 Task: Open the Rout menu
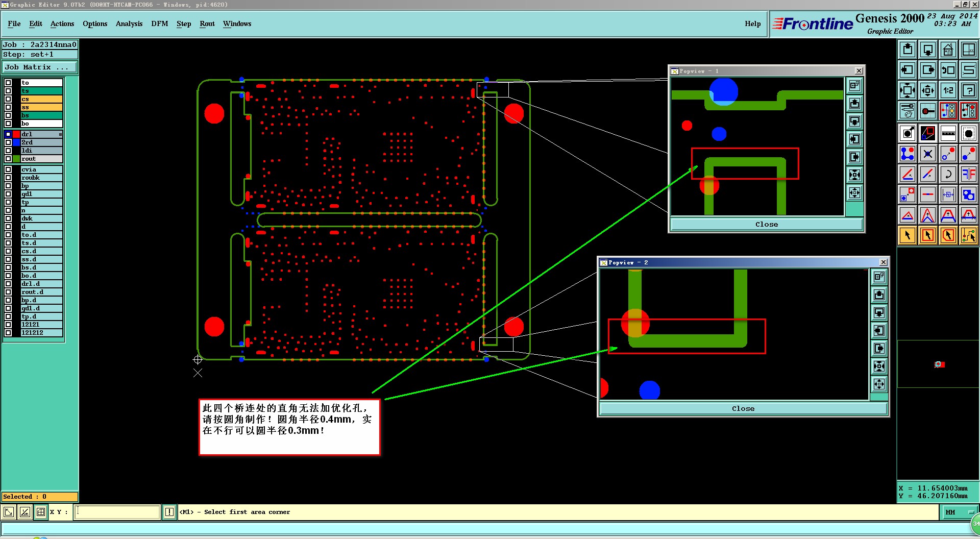tap(207, 23)
